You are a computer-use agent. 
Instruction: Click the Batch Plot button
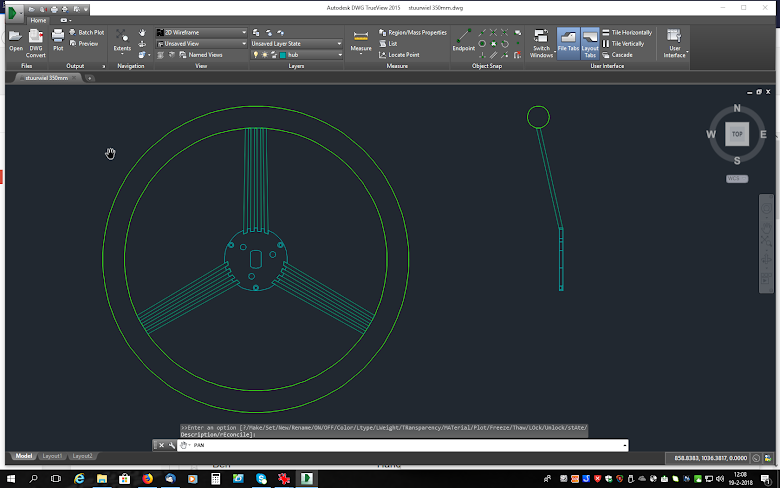click(x=85, y=33)
